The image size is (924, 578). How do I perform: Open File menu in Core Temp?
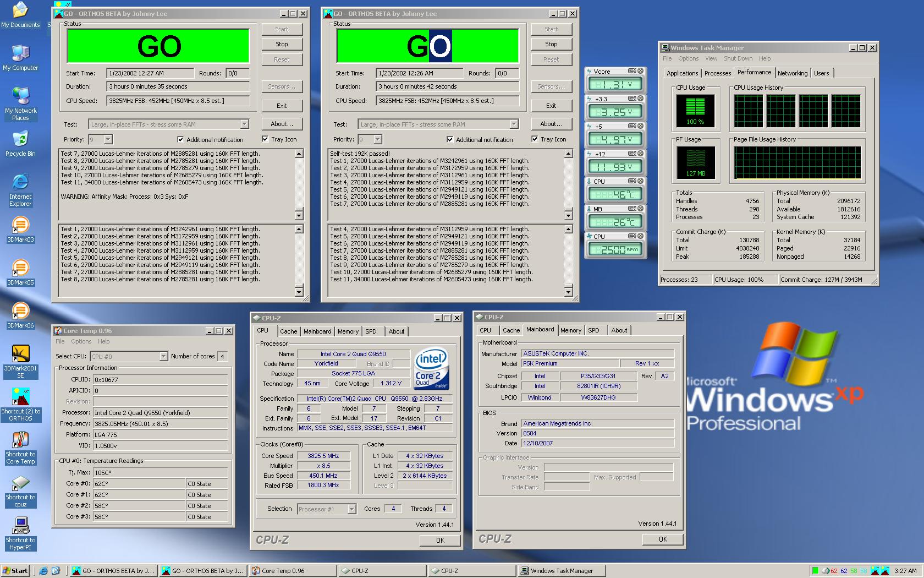tap(60, 341)
